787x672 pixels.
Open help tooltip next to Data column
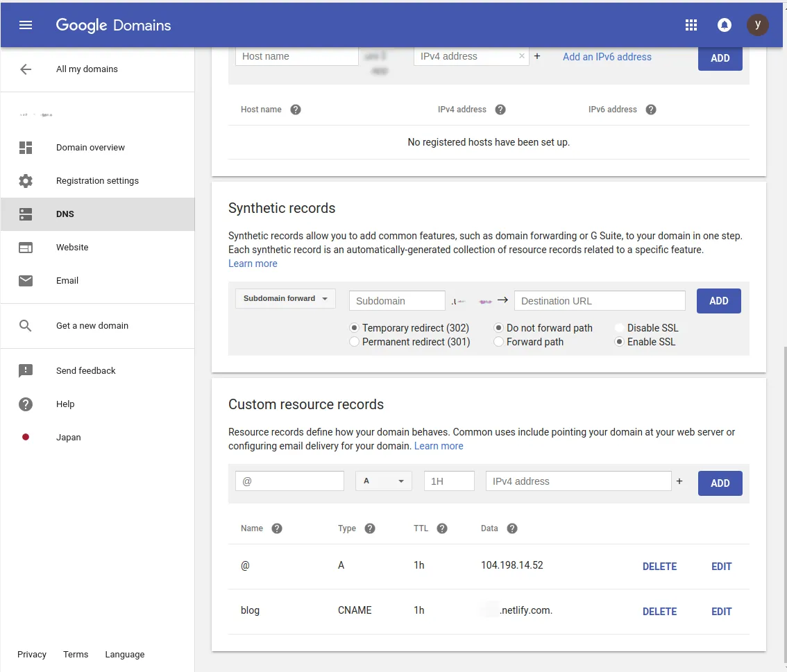[512, 528]
